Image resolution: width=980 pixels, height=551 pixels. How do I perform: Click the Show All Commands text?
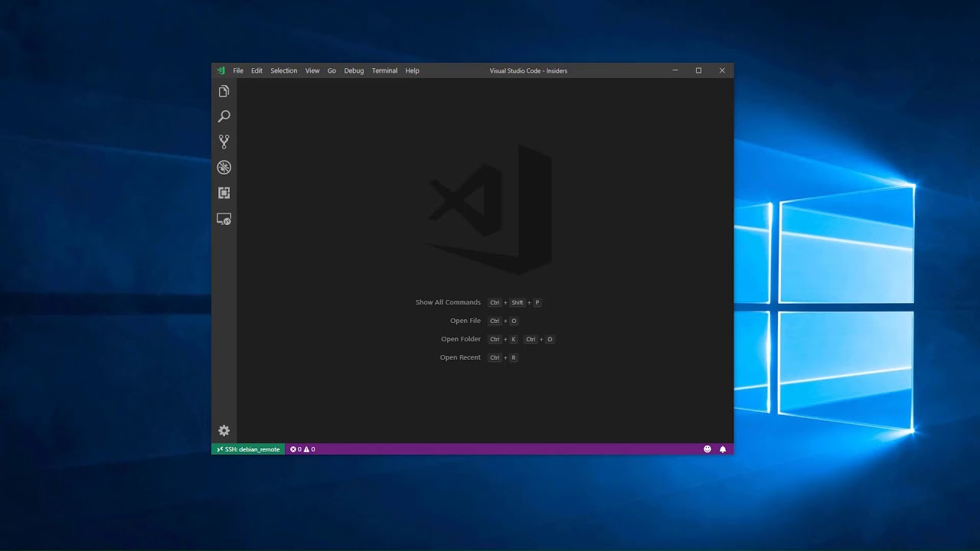pyautogui.click(x=448, y=302)
